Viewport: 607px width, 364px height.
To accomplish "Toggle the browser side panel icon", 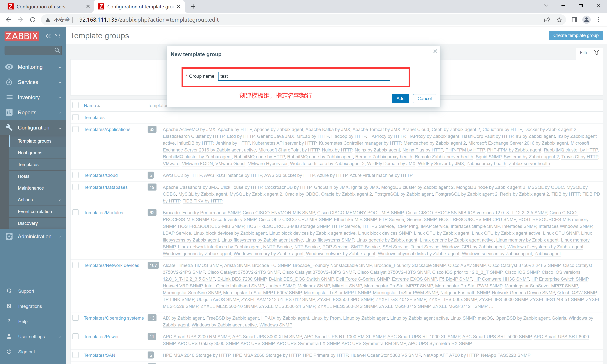I will point(574,20).
